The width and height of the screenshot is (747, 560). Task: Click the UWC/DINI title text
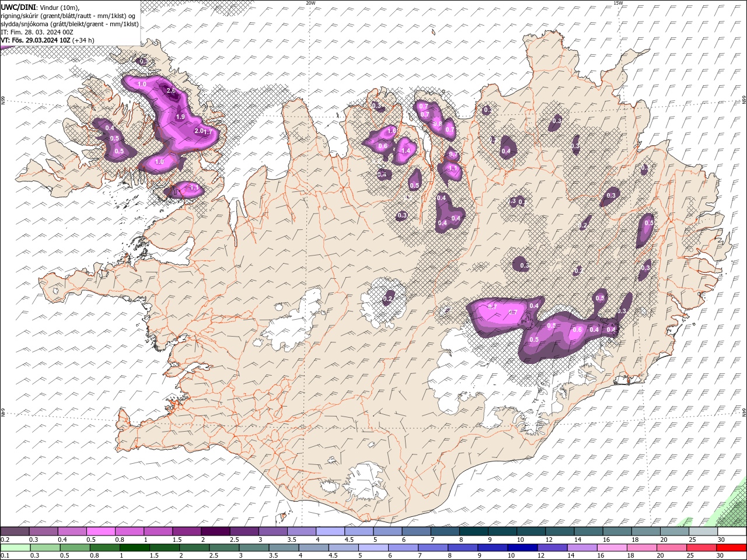pos(19,6)
